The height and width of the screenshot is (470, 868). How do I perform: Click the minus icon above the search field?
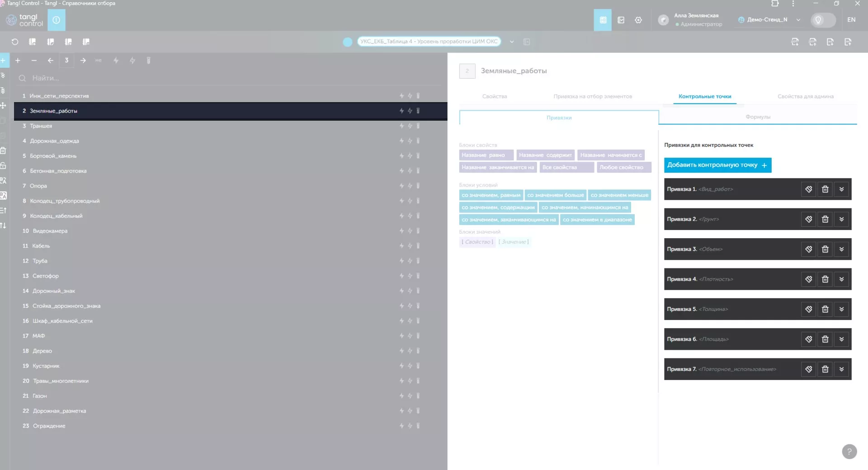(x=34, y=61)
